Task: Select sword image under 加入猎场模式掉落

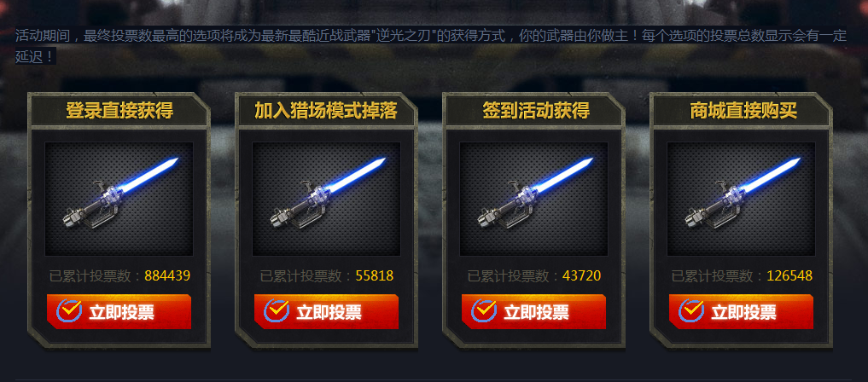Action: point(327,199)
